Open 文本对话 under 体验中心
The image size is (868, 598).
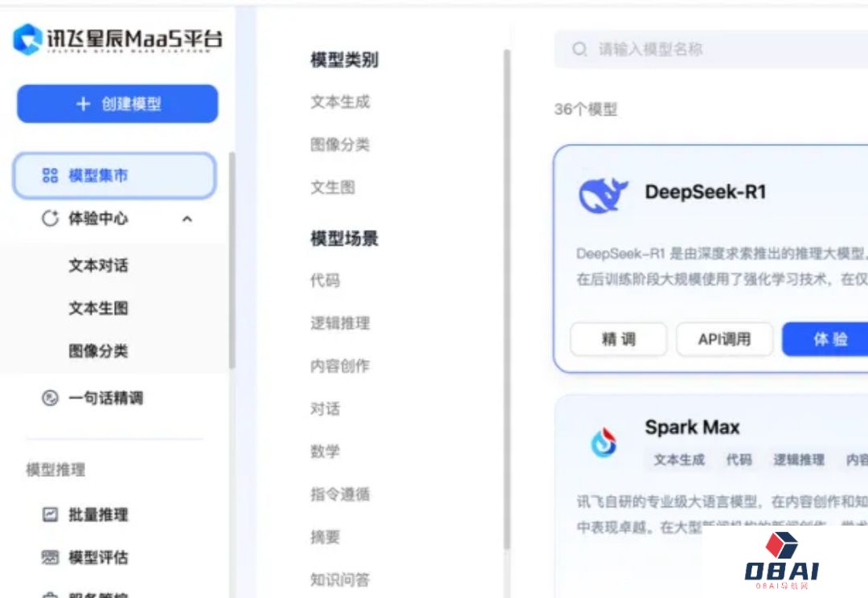click(98, 265)
